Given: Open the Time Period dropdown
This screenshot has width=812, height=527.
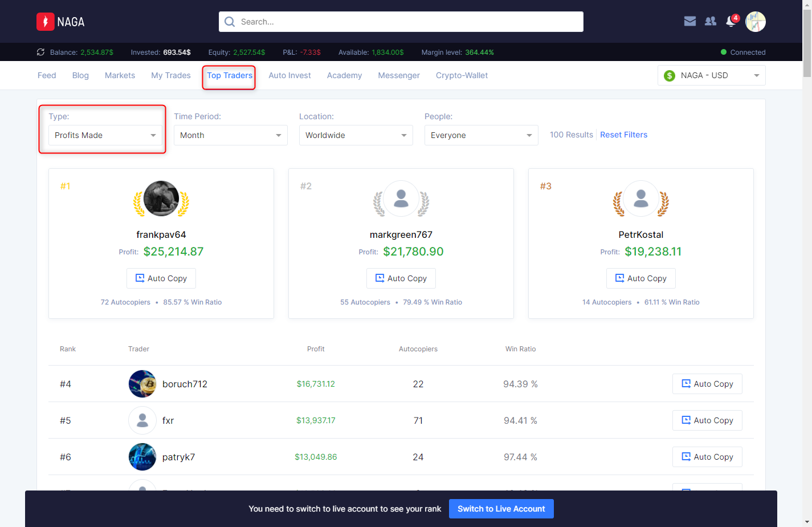Looking at the screenshot, I should click(231, 135).
